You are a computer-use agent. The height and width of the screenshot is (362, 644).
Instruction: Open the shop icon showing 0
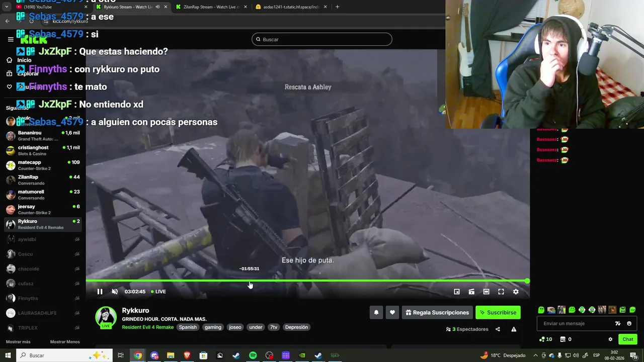click(x=566, y=339)
